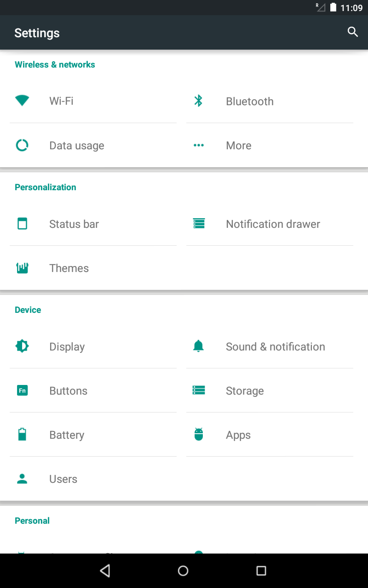The width and height of the screenshot is (368, 588).
Task: Select the Wireless & networks header
Action: pyautogui.click(x=55, y=65)
